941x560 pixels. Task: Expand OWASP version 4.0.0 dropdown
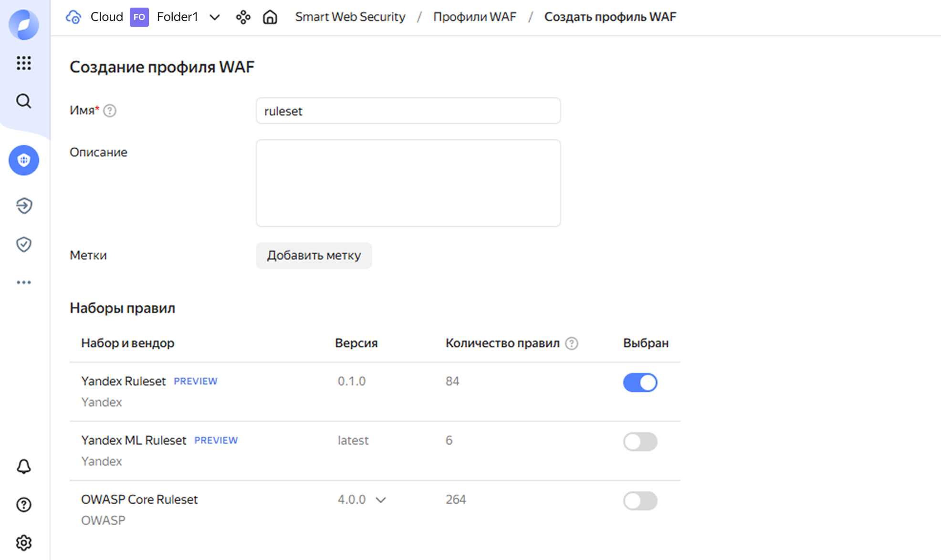pyautogui.click(x=362, y=500)
